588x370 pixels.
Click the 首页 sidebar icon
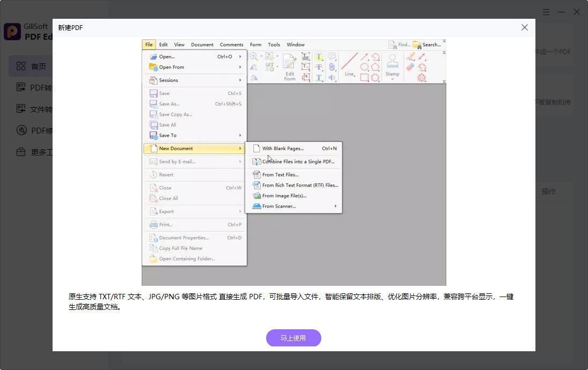[21, 66]
